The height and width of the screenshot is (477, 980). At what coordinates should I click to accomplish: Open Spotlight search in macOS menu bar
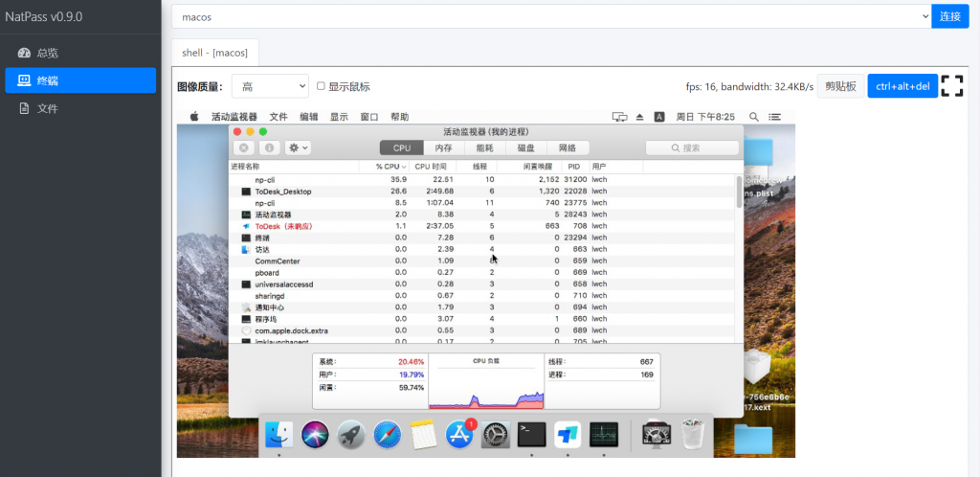point(753,117)
